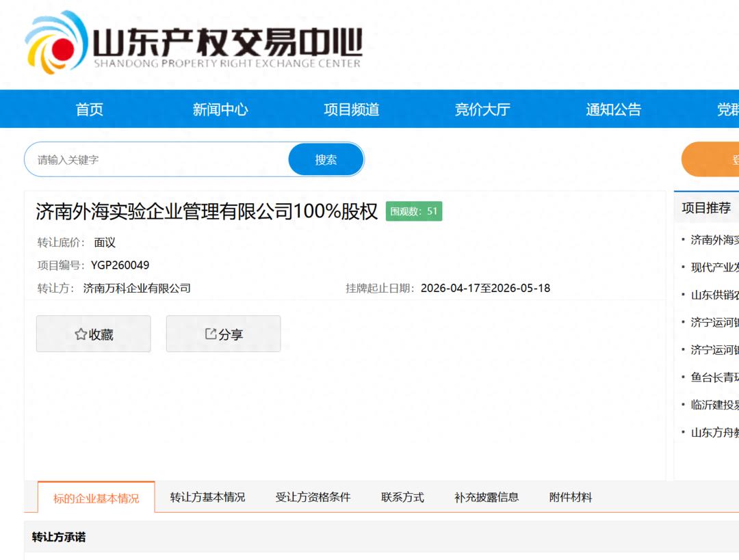Click transferor name 济南万科企业有限公司
The width and height of the screenshot is (739, 560).
coord(137,289)
